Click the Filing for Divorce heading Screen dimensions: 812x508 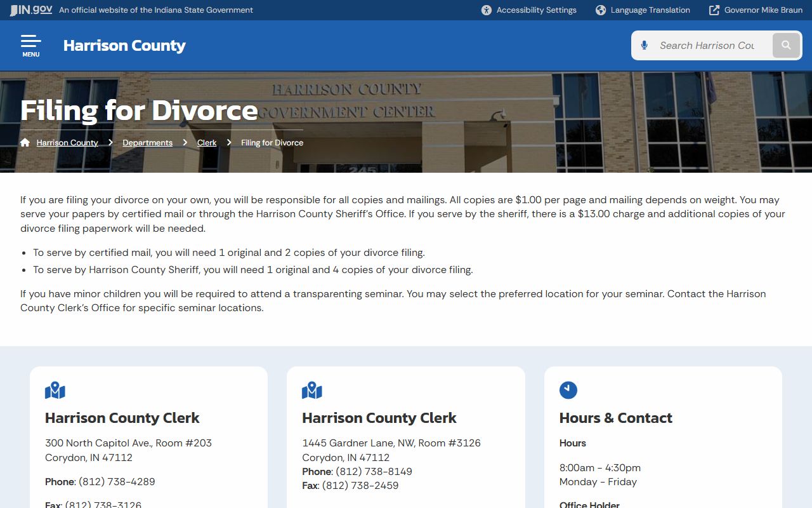(x=139, y=110)
